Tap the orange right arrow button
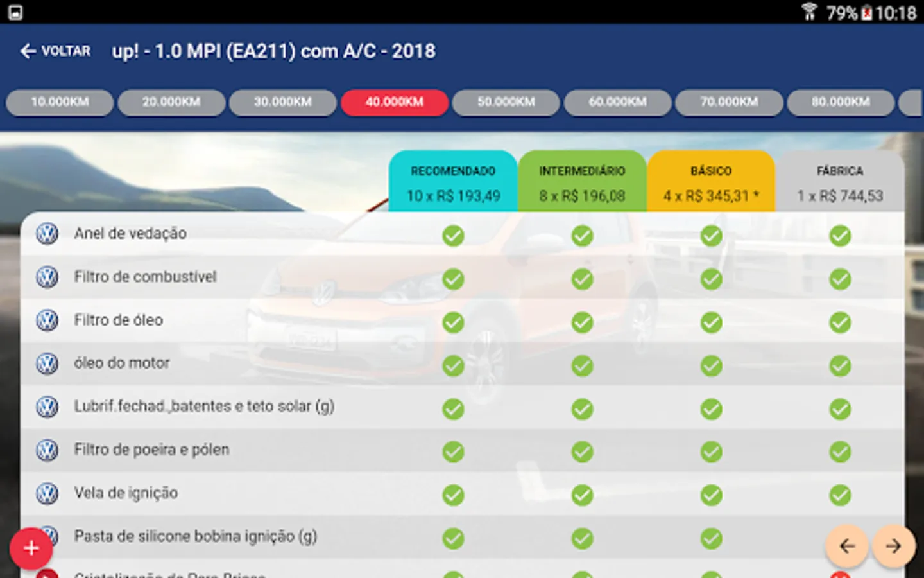Screen dimensions: 924x578 point(893,546)
